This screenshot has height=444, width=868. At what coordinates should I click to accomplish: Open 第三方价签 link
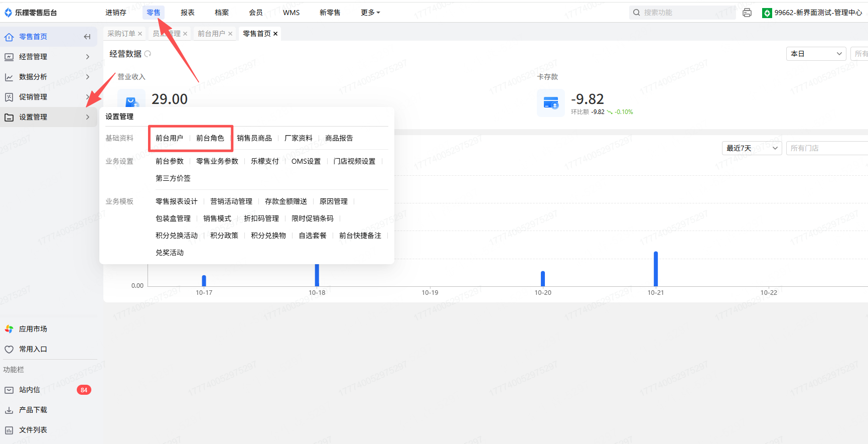[x=173, y=178]
